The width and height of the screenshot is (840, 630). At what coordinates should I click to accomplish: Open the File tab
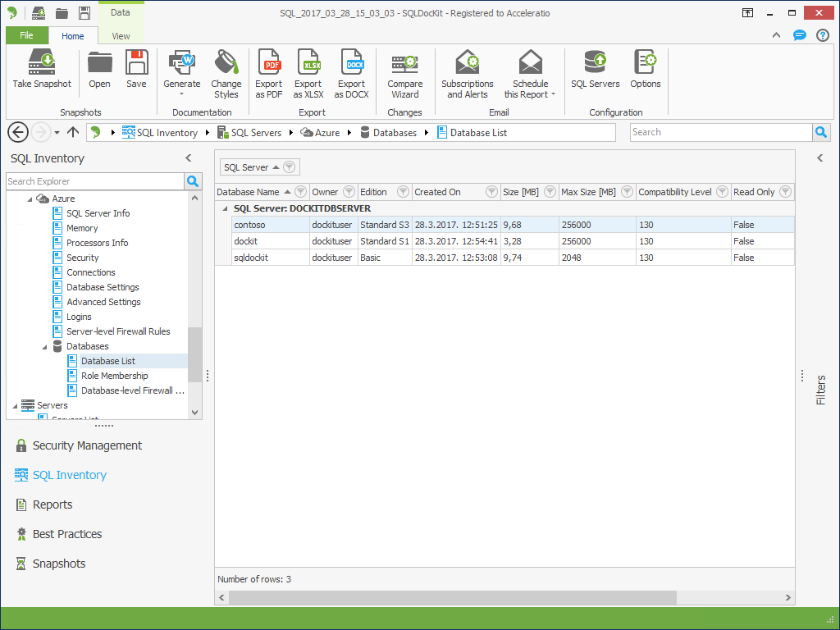tap(27, 35)
